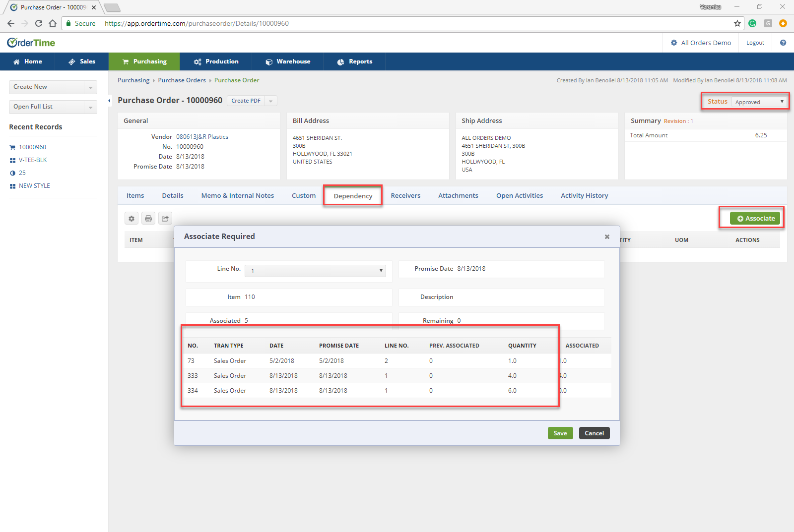The width and height of the screenshot is (794, 532).
Task: Click the Grammarly extension icon
Action: click(x=752, y=23)
